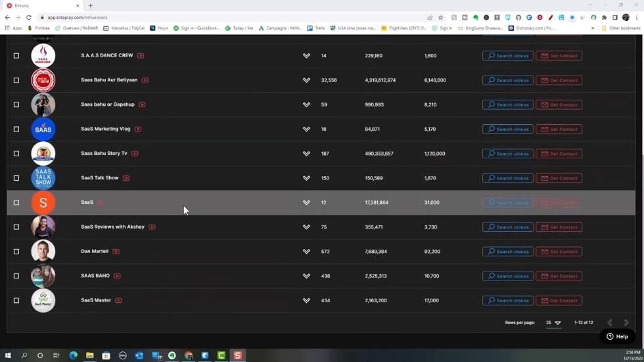The width and height of the screenshot is (644, 362).
Task: Open the Help chat widget
Action: [617, 336]
